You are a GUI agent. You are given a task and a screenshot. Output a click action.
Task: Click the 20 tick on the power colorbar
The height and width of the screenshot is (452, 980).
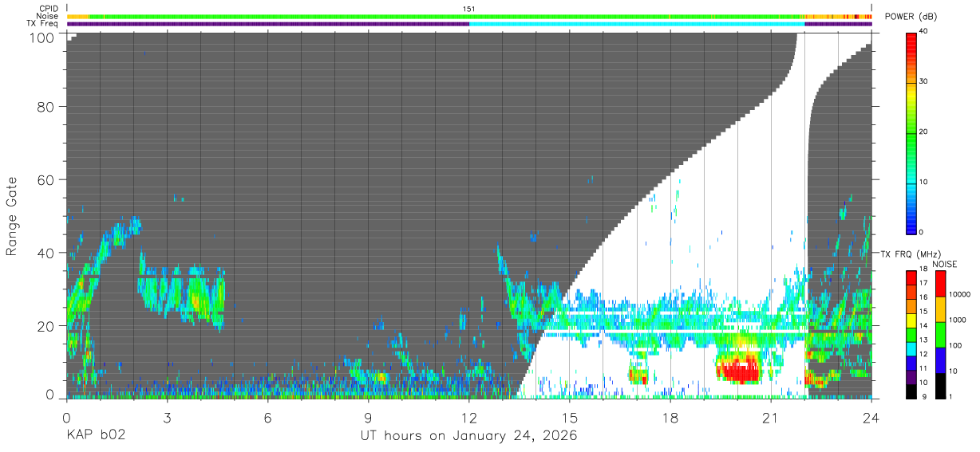pyautogui.click(x=923, y=132)
